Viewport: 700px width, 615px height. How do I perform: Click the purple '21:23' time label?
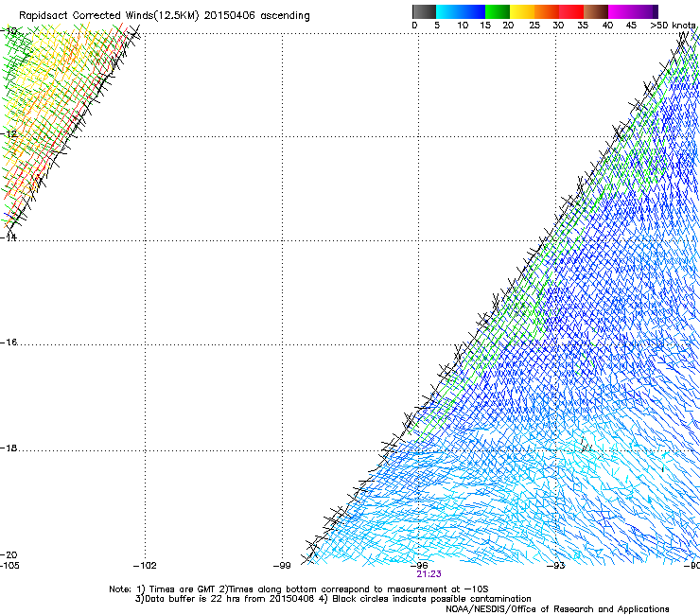point(429,574)
